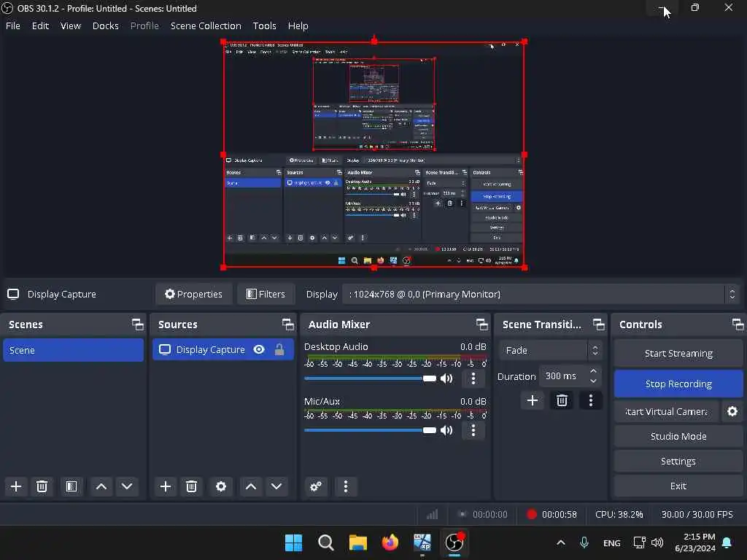Open scene filters icon in the Scenes panel
Viewport: 747px width, 560px height.
click(x=71, y=486)
